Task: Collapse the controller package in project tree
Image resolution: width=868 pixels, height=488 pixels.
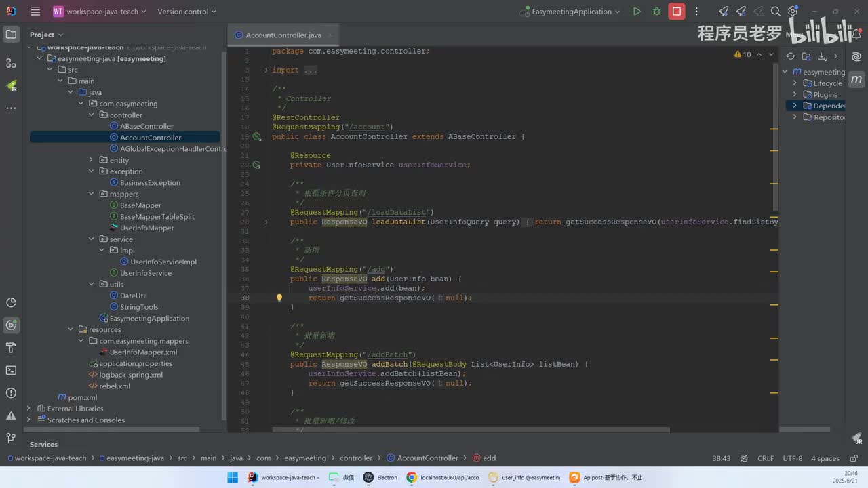Action: click(x=92, y=115)
